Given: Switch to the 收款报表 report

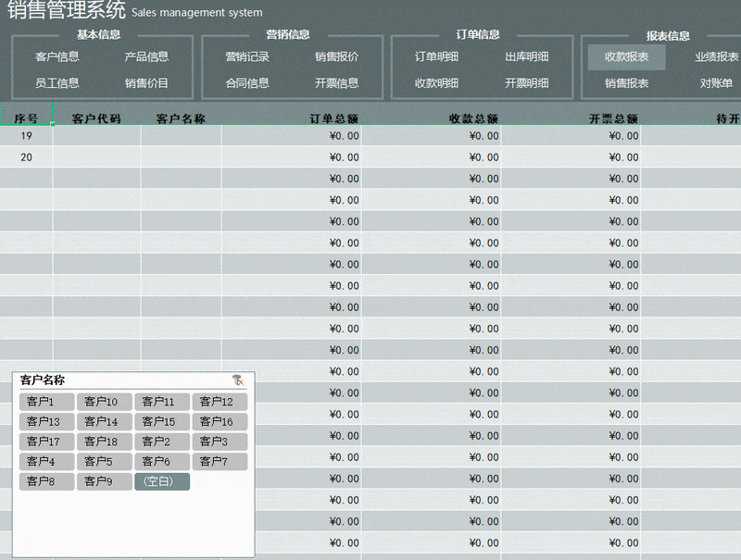Looking at the screenshot, I should tap(626, 56).
